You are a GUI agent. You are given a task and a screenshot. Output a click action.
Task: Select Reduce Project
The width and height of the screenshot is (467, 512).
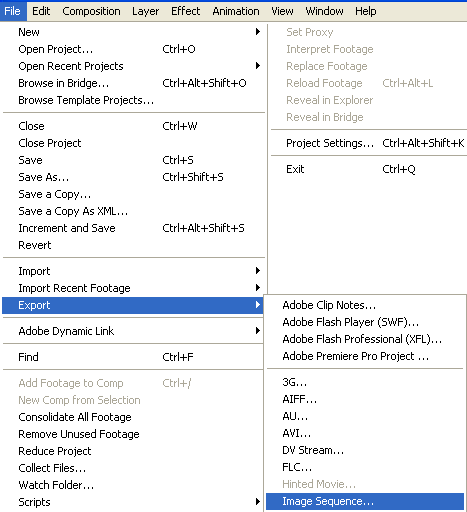point(133,451)
